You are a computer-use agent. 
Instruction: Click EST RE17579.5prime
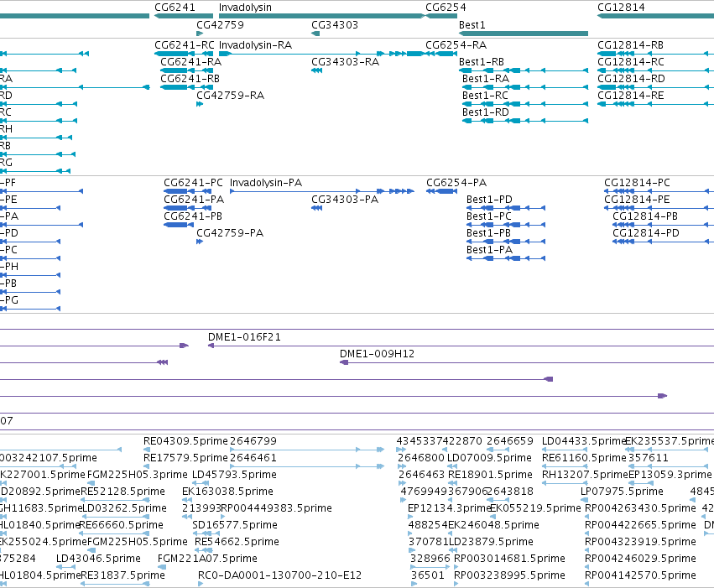point(185,458)
